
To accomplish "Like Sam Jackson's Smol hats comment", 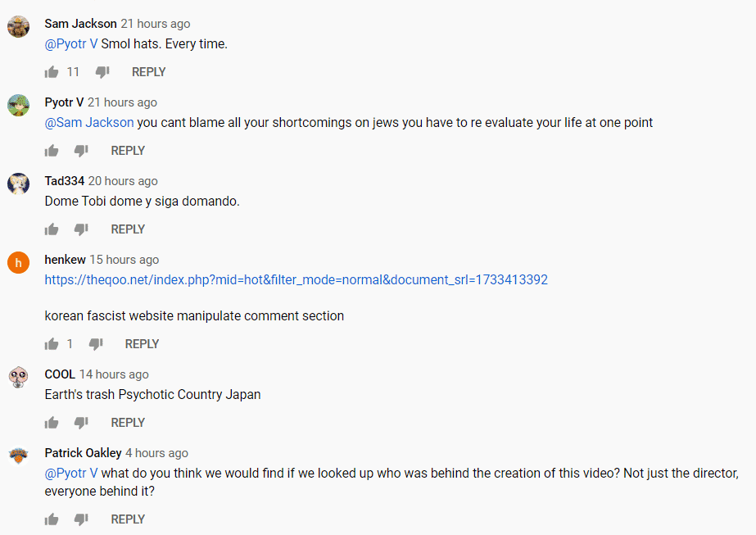I will click(x=52, y=72).
